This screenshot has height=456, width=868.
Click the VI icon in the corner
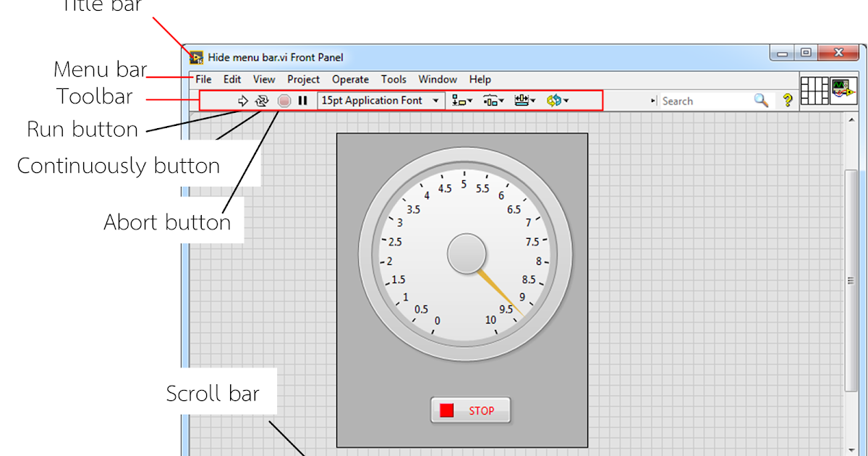845,93
